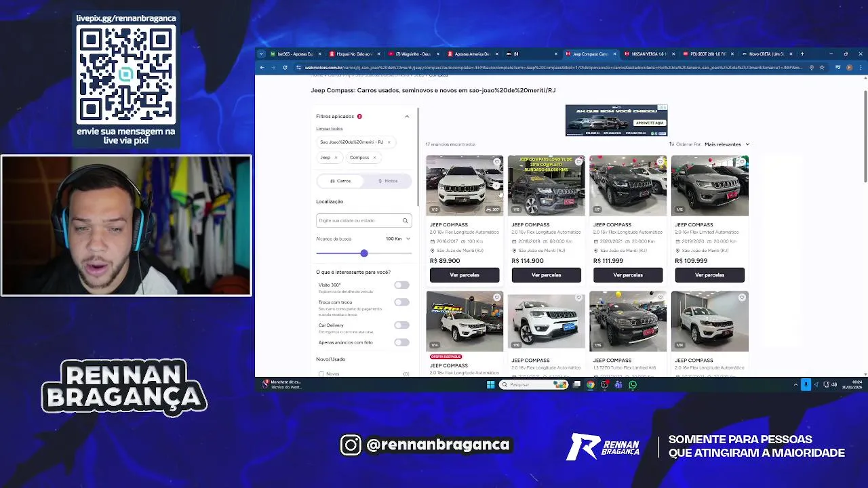Toggle the Visão 360° switch

(401, 285)
